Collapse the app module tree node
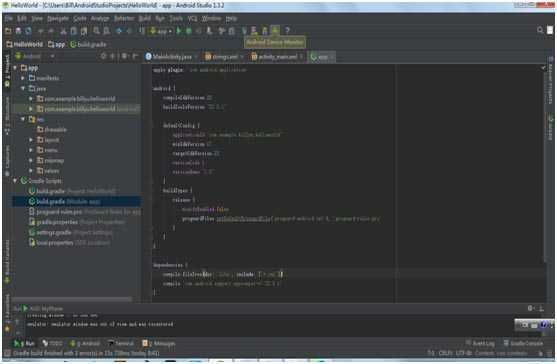 point(15,67)
